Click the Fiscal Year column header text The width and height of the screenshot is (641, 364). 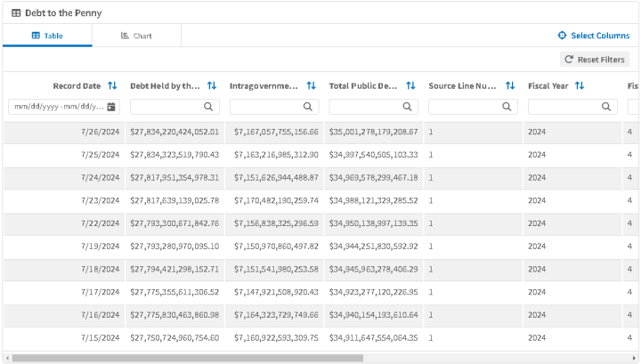[548, 85]
